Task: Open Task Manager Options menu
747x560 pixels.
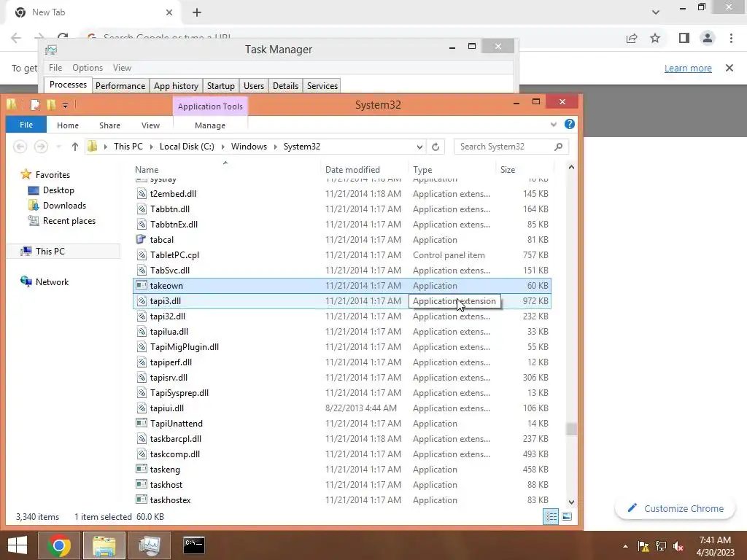Action: coord(88,68)
